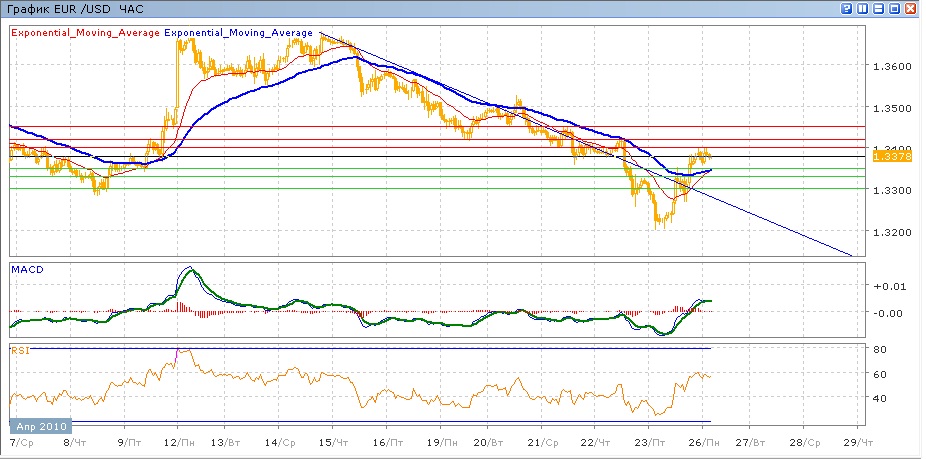This screenshot has height=459, width=926.
Task: Maximize the EUR/USD chart window
Action: pos(894,8)
